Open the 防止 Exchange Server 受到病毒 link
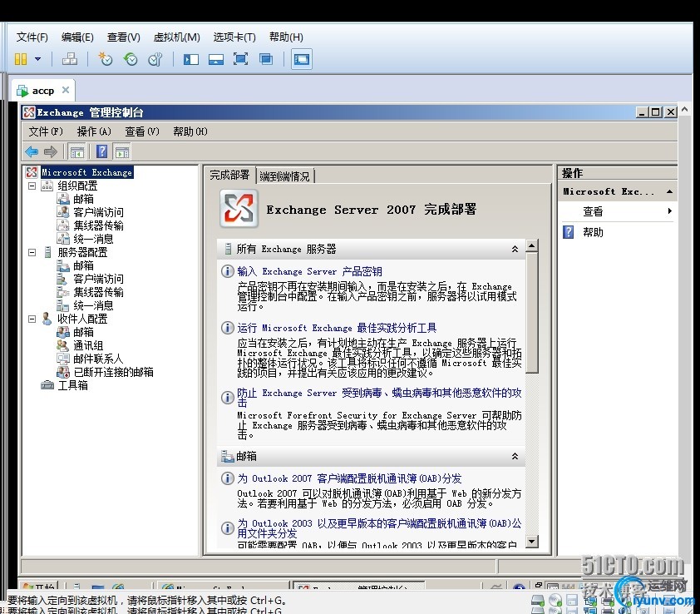The height and width of the screenshot is (614, 700). 379,397
